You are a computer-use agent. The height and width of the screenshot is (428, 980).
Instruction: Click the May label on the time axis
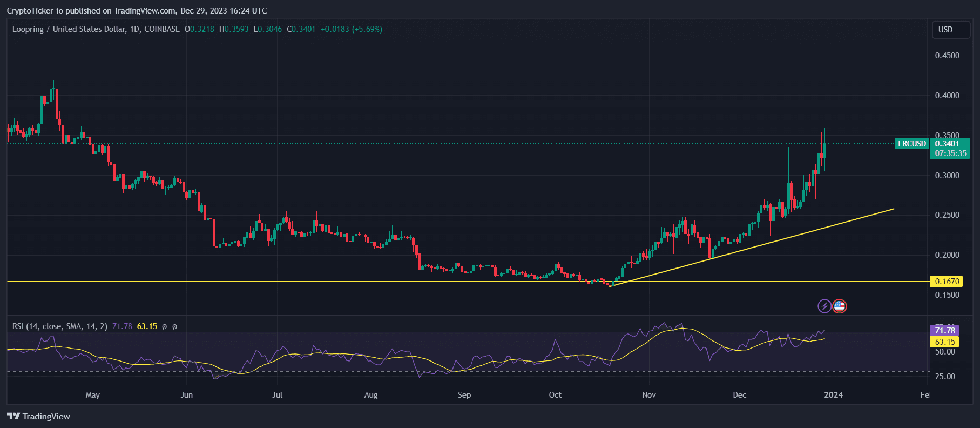pos(92,395)
